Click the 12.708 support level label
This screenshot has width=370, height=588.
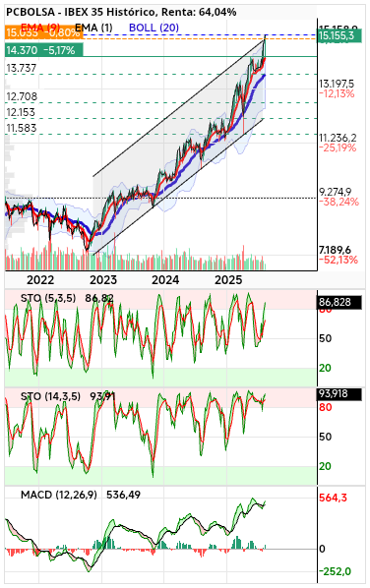[x=22, y=96]
